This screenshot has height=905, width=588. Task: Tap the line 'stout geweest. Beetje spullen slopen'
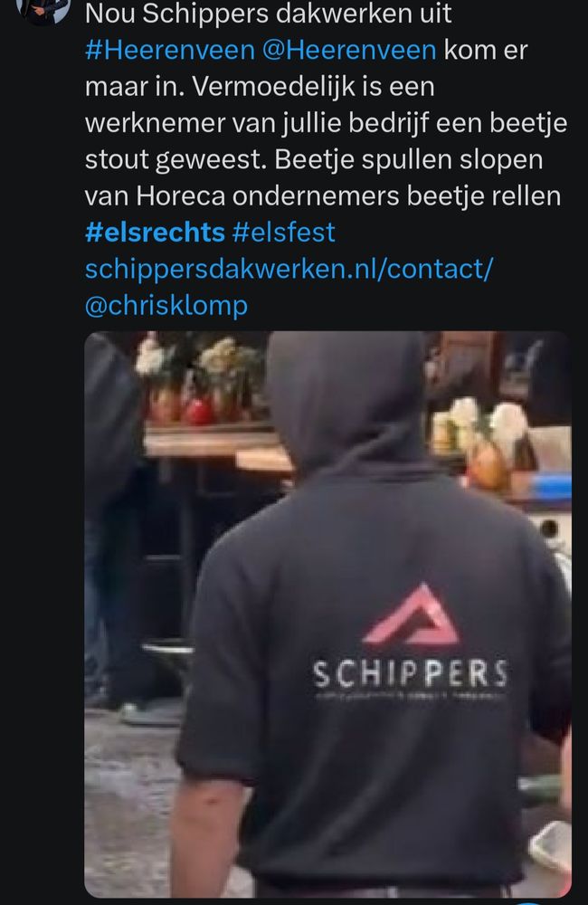pyautogui.click(x=314, y=160)
